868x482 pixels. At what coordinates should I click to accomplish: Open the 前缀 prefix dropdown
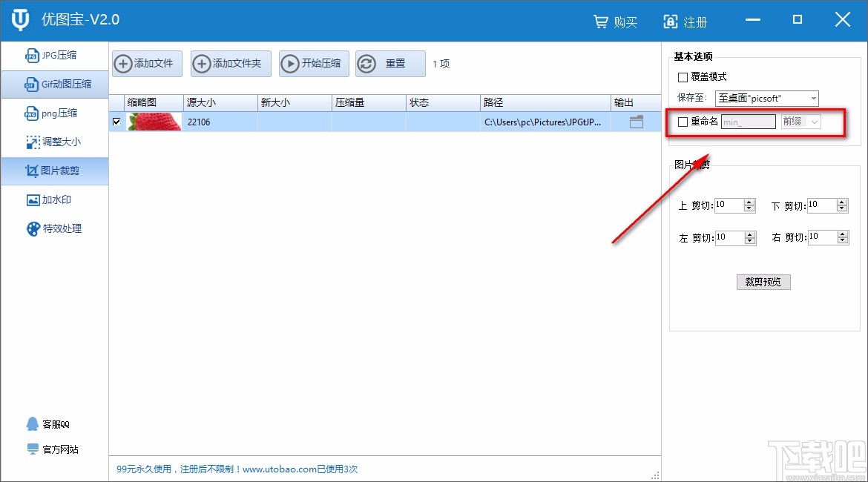(800, 122)
